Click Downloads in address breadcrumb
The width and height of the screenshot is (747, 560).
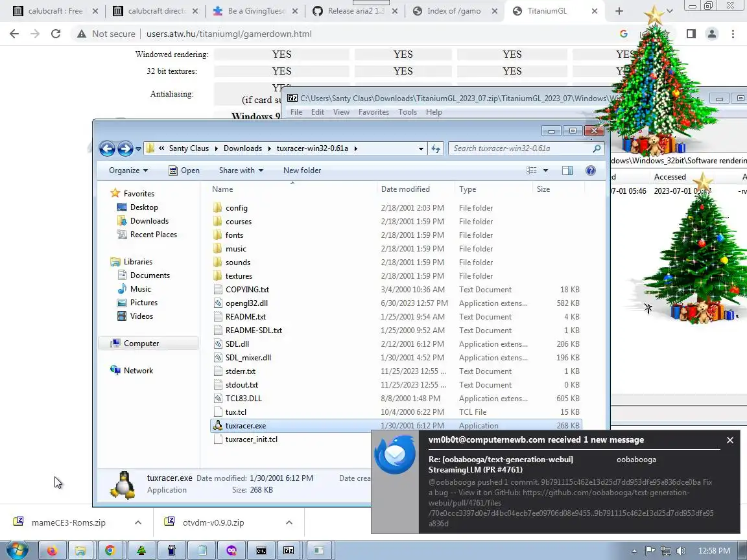(243, 148)
